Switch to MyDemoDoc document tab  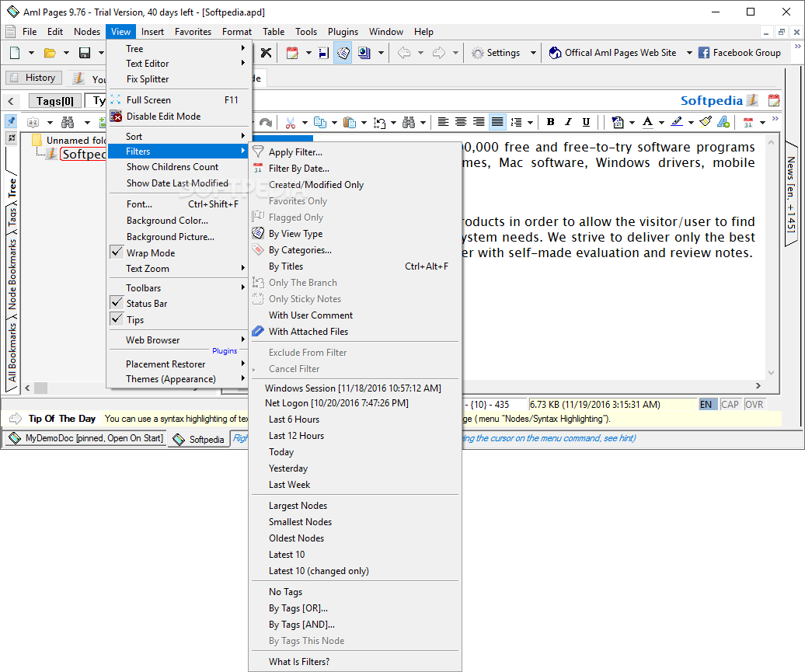tap(86, 438)
